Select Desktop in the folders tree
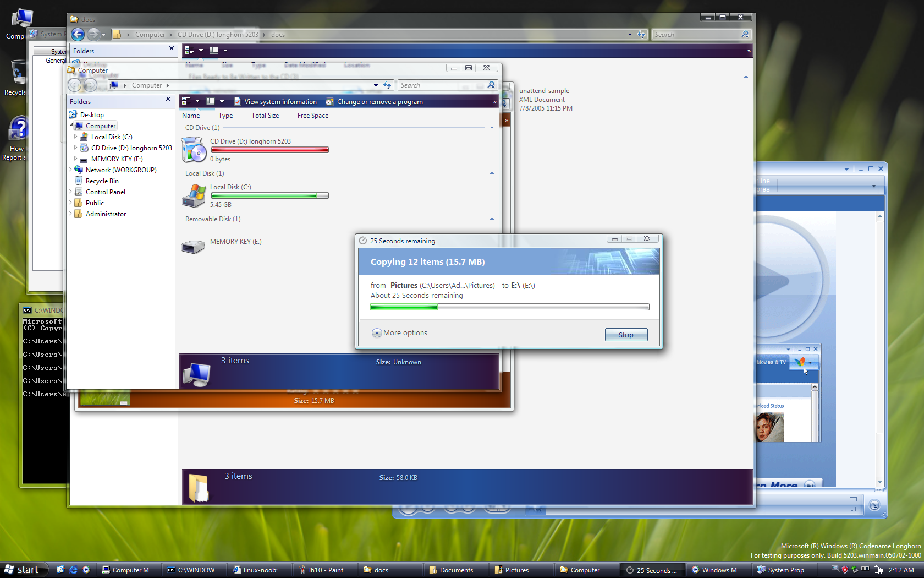Screen dimensions: 924x578 click(x=92, y=115)
